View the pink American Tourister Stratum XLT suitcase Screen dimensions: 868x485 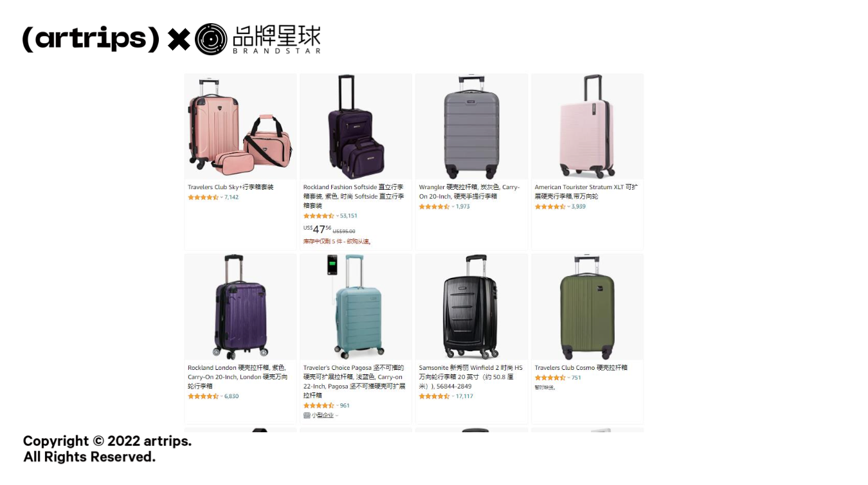587,127
